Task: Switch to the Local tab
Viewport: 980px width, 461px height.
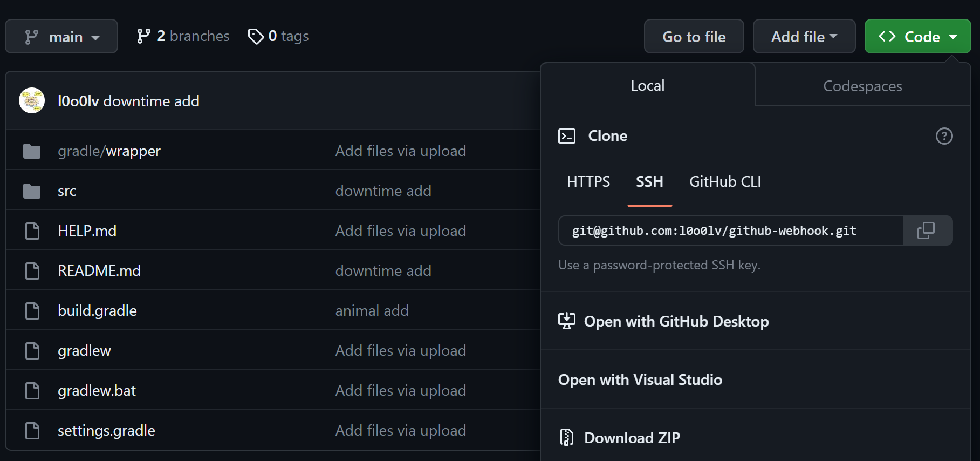Action: pos(647,85)
